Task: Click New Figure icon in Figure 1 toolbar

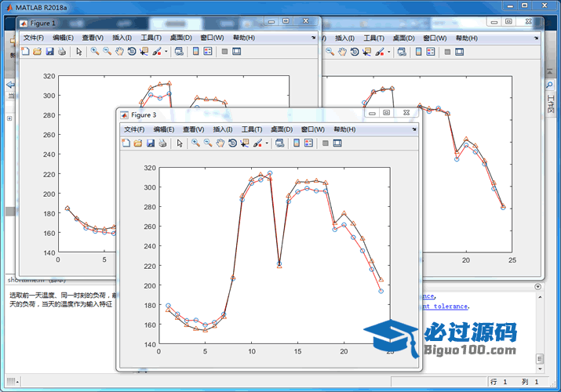Action: (x=25, y=52)
